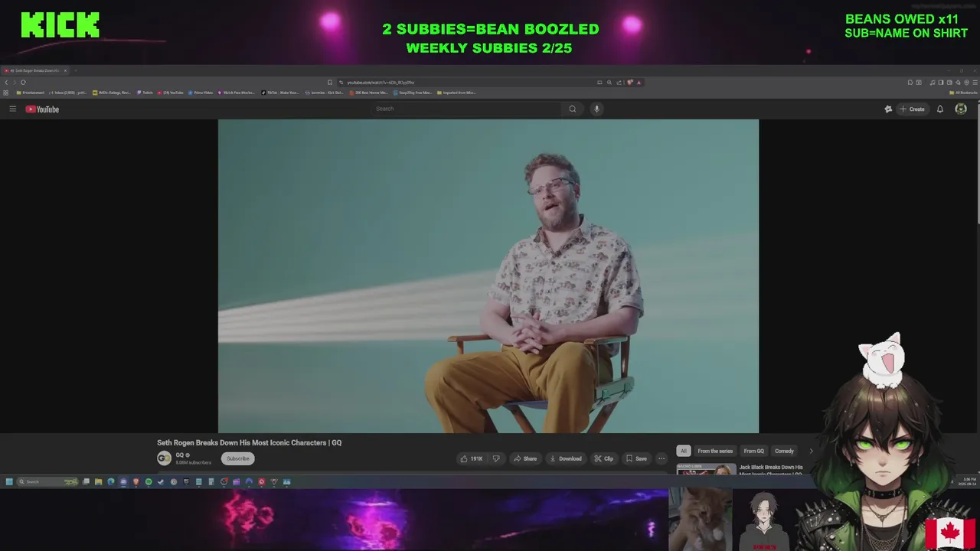Open the YouTube account avatar menu
Viewport: 980px width, 551px height.
click(x=961, y=109)
